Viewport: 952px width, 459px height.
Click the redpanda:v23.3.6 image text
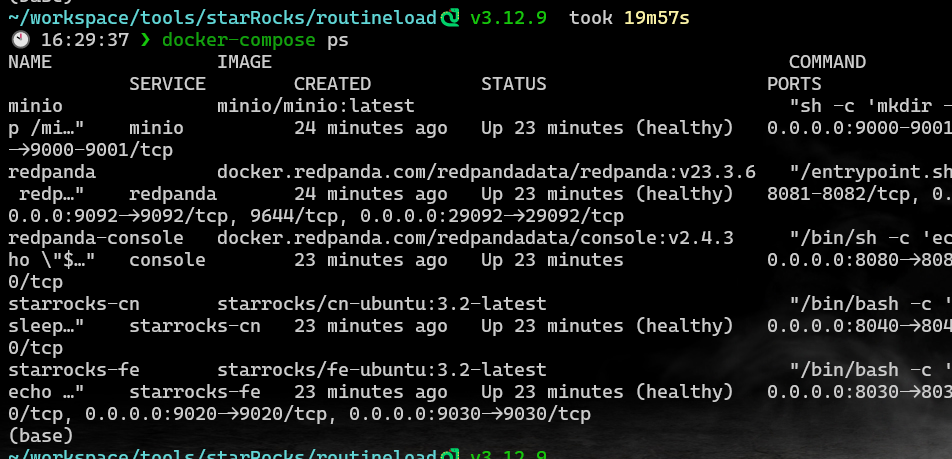pyautogui.click(x=668, y=172)
